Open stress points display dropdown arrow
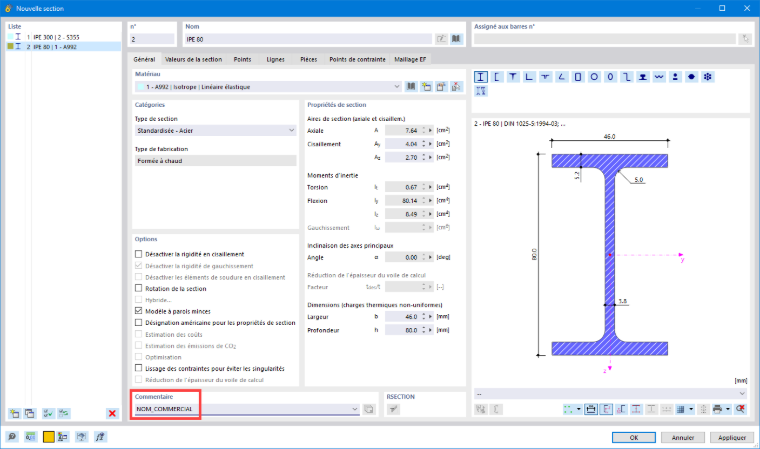Image resolution: width=760 pixels, height=449 pixels. [x=578, y=409]
